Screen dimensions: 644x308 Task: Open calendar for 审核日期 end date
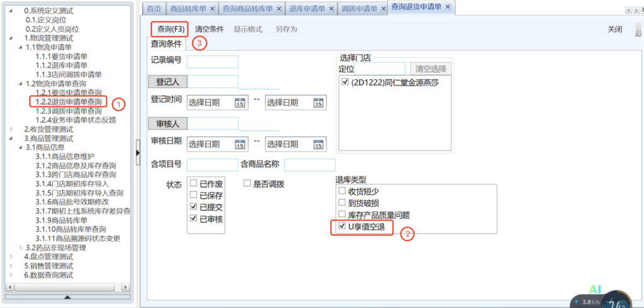point(318,144)
